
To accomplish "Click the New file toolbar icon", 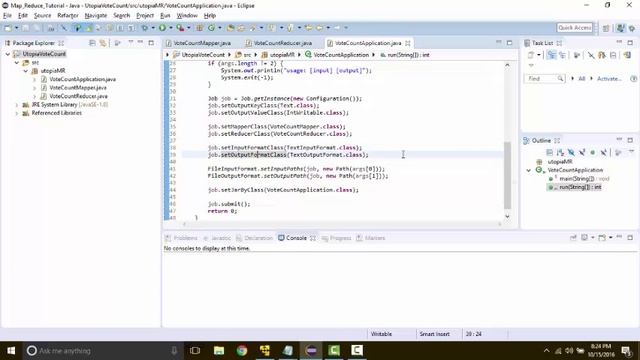I will click(x=8, y=28).
